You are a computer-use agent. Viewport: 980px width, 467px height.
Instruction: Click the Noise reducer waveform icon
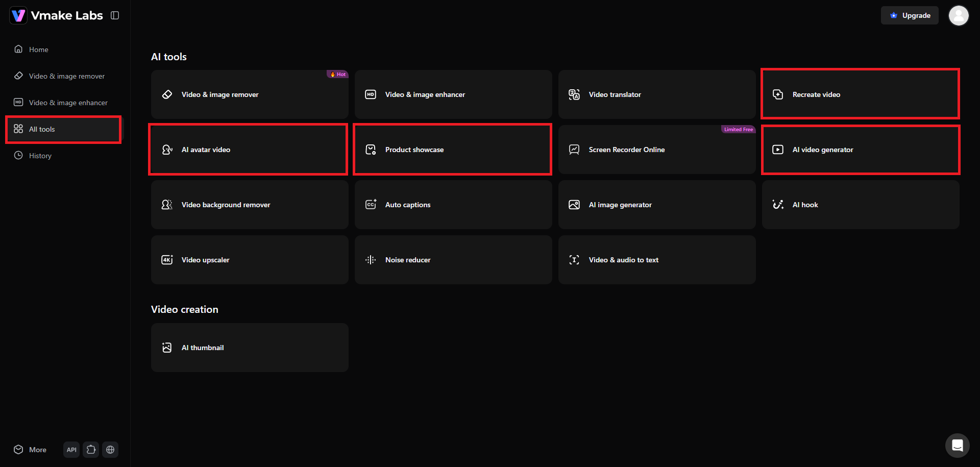point(371,260)
